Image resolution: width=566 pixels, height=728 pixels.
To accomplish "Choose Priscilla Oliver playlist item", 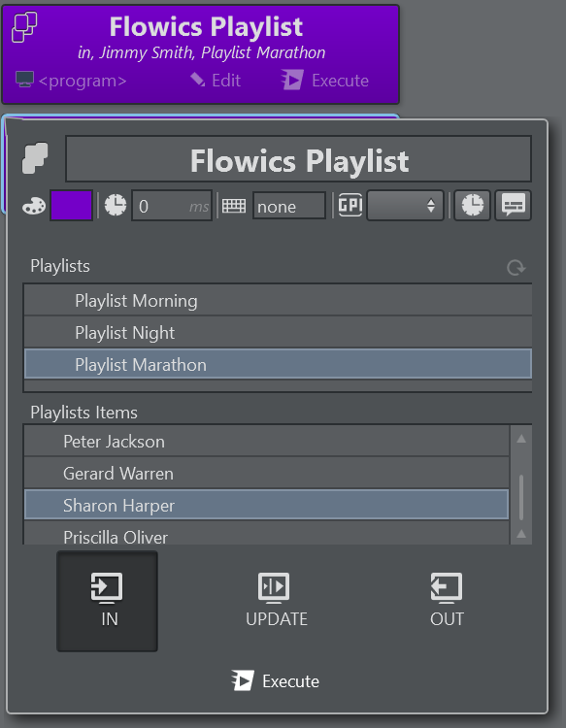I will click(267, 534).
